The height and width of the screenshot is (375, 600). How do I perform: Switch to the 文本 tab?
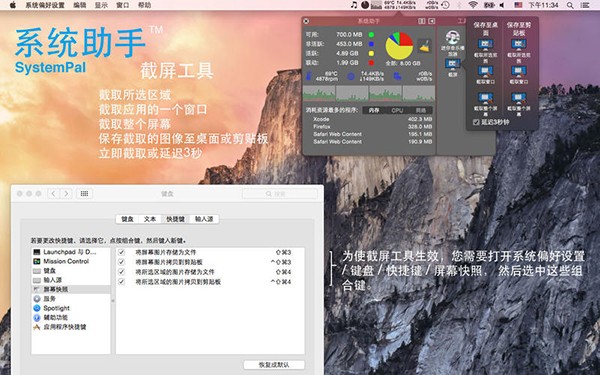click(150, 219)
